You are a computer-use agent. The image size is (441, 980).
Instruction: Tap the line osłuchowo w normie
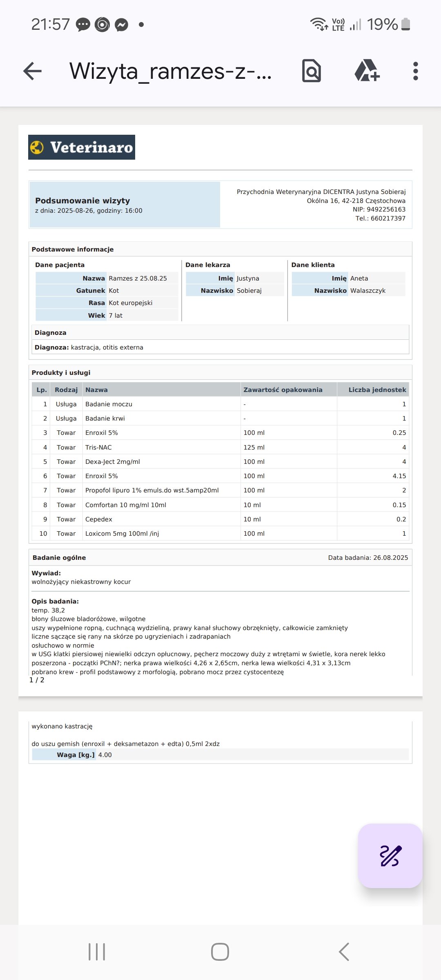coord(63,646)
